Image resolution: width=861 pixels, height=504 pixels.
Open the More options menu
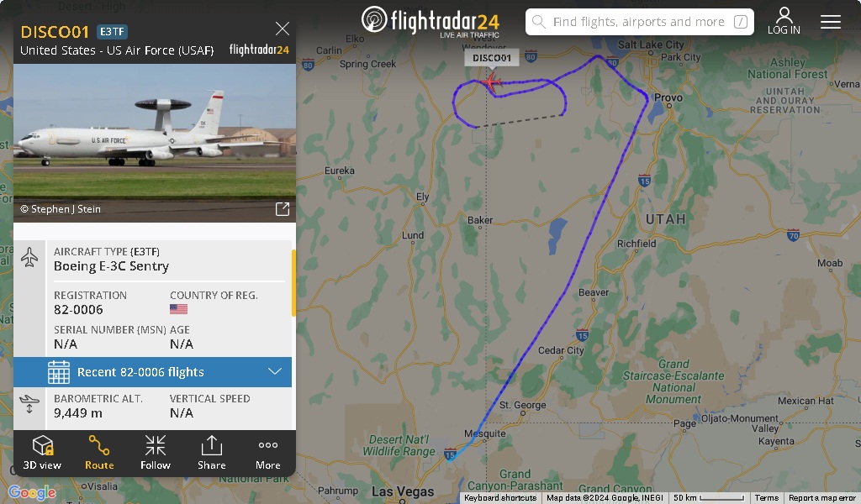268,453
